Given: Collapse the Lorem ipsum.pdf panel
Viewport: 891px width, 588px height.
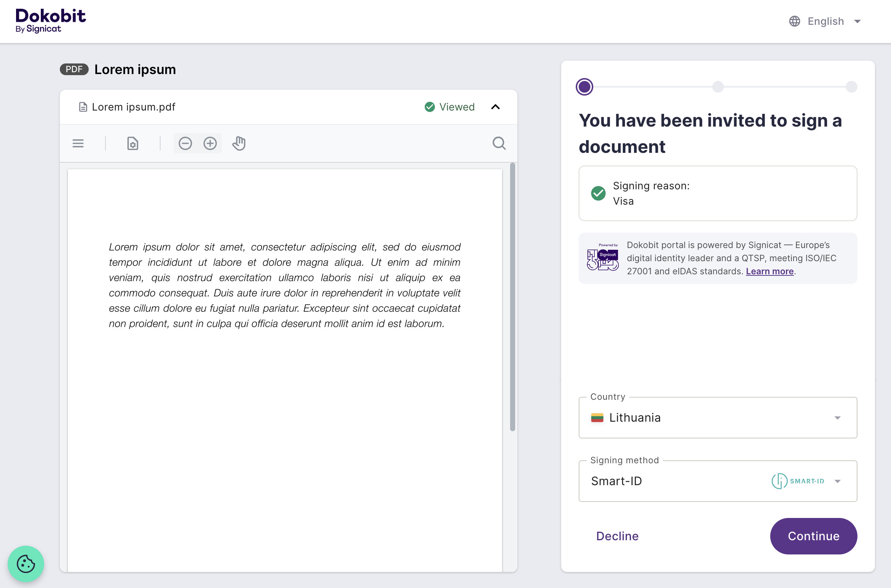Looking at the screenshot, I should coord(495,107).
